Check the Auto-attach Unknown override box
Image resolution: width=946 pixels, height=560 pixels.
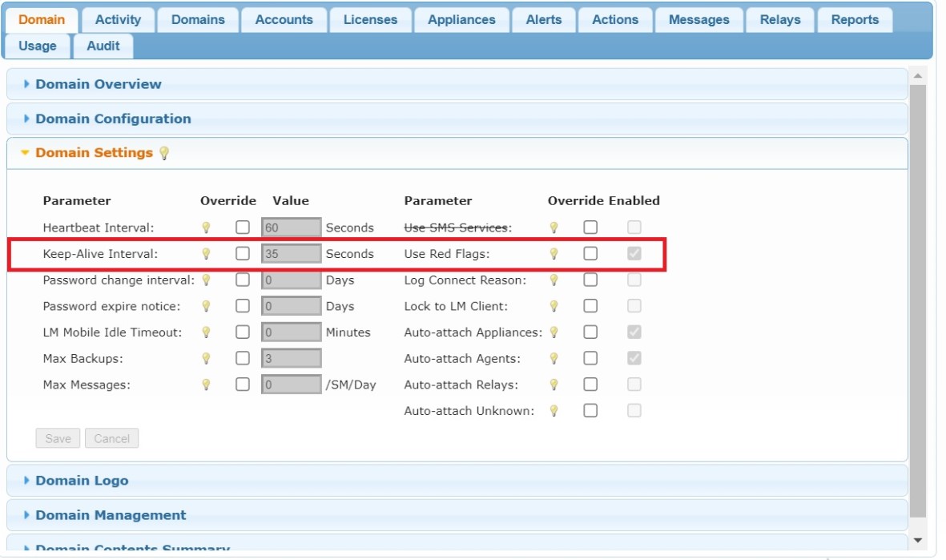click(590, 410)
